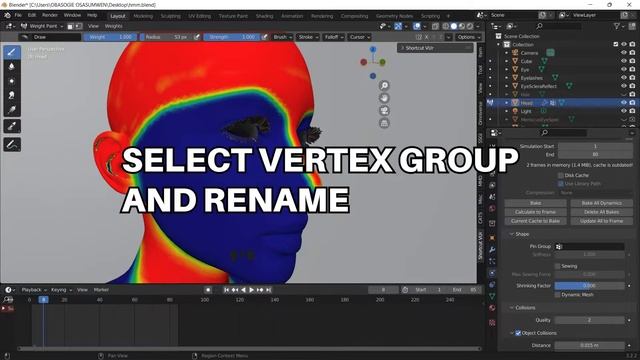The width and height of the screenshot is (640, 360).
Task: Open the Weight Paint mode dropdown
Action: pos(42,26)
